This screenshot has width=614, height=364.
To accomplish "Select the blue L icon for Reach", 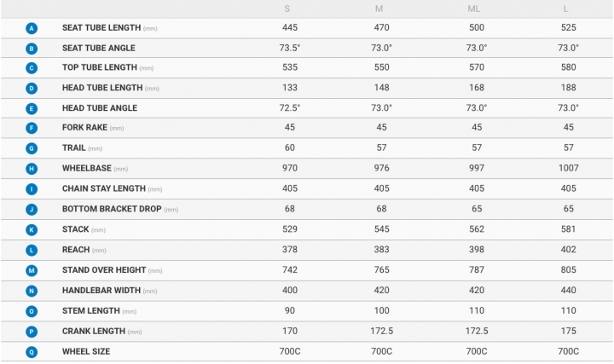I will 32,250.
